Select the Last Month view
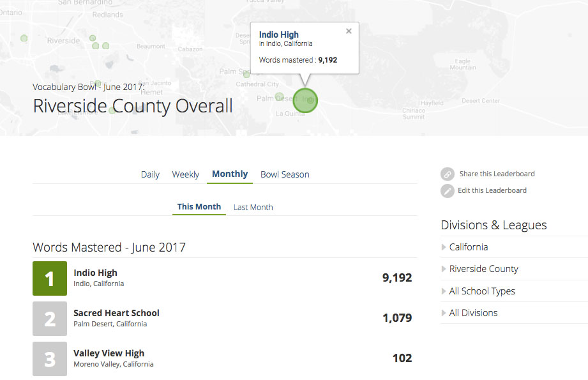 (x=253, y=207)
